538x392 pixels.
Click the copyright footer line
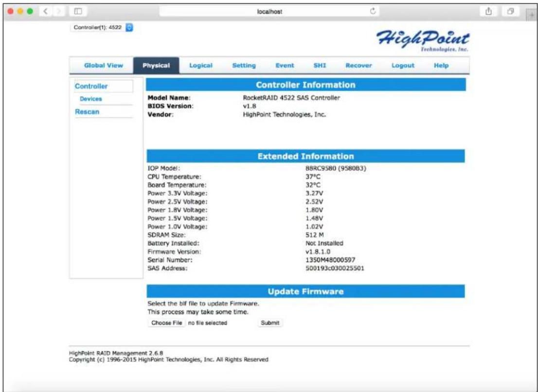pos(168,359)
